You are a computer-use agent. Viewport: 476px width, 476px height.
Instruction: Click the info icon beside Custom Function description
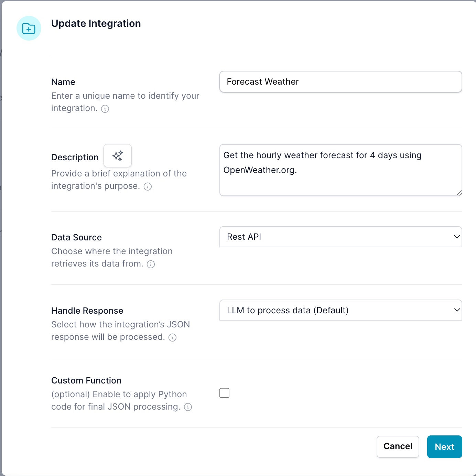click(188, 407)
